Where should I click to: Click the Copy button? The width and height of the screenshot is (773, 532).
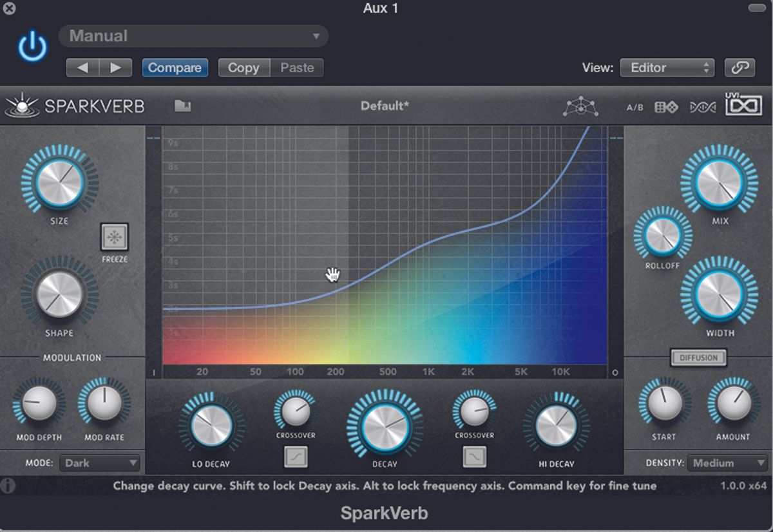click(x=243, y=67)
